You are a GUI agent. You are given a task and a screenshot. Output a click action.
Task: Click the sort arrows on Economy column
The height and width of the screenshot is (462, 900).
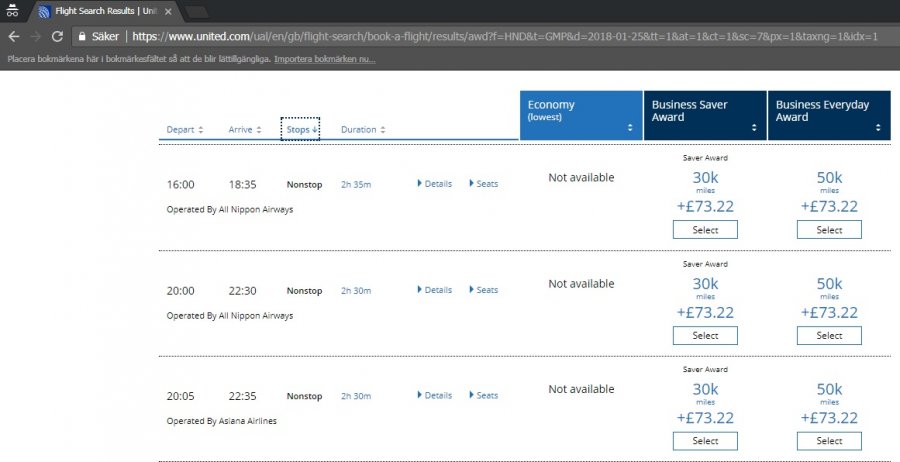click(630, 128)
